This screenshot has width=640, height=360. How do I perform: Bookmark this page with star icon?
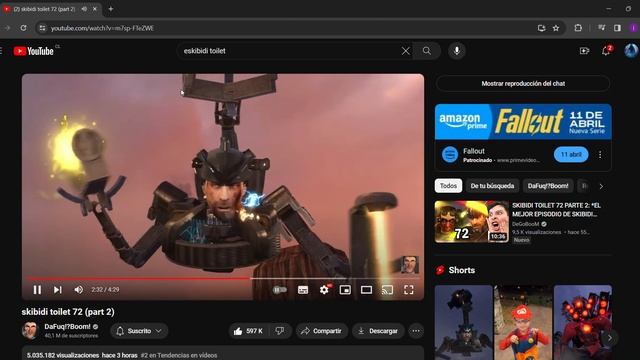(556, 28)
